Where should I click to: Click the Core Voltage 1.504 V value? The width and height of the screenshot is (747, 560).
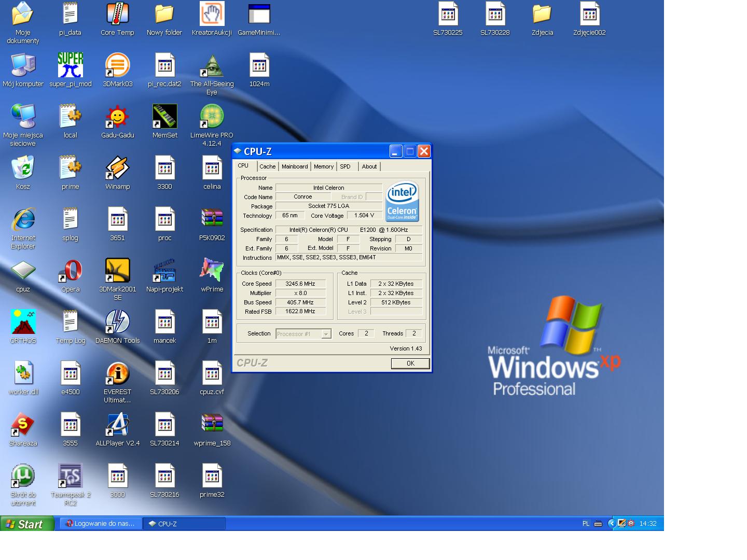pyautogui.click(x=364, y=215)
